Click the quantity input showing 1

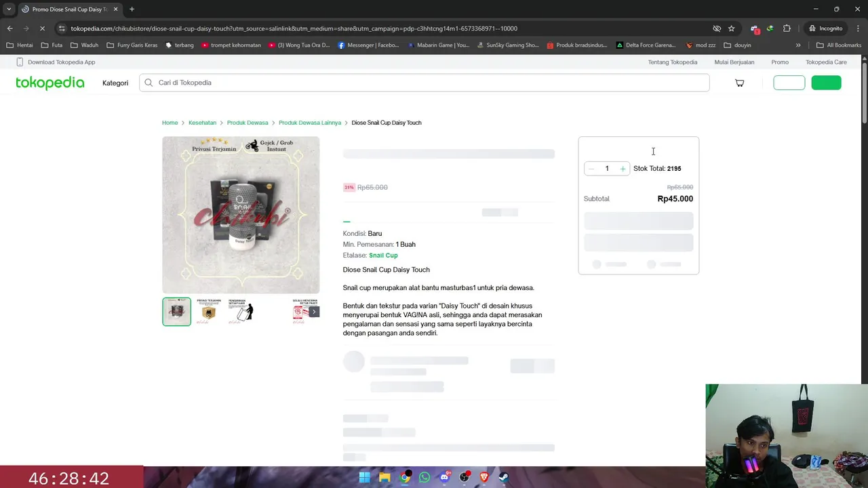(x=607, y=169)
